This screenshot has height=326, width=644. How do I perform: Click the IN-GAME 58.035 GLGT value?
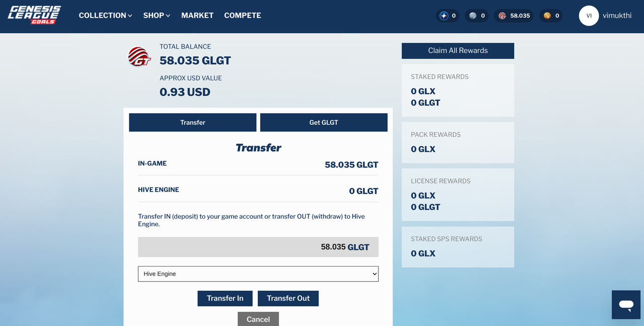point(352,165)
